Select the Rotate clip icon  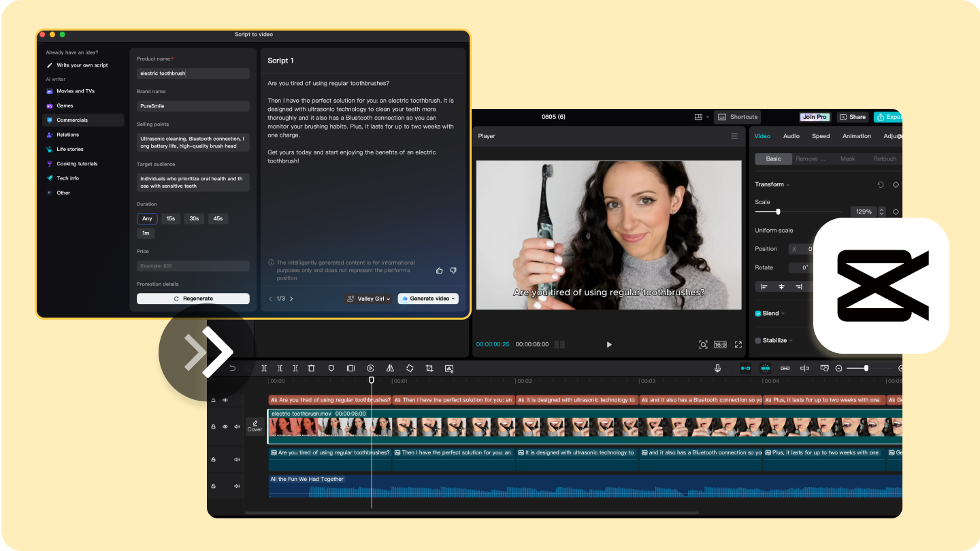point(410,368)
